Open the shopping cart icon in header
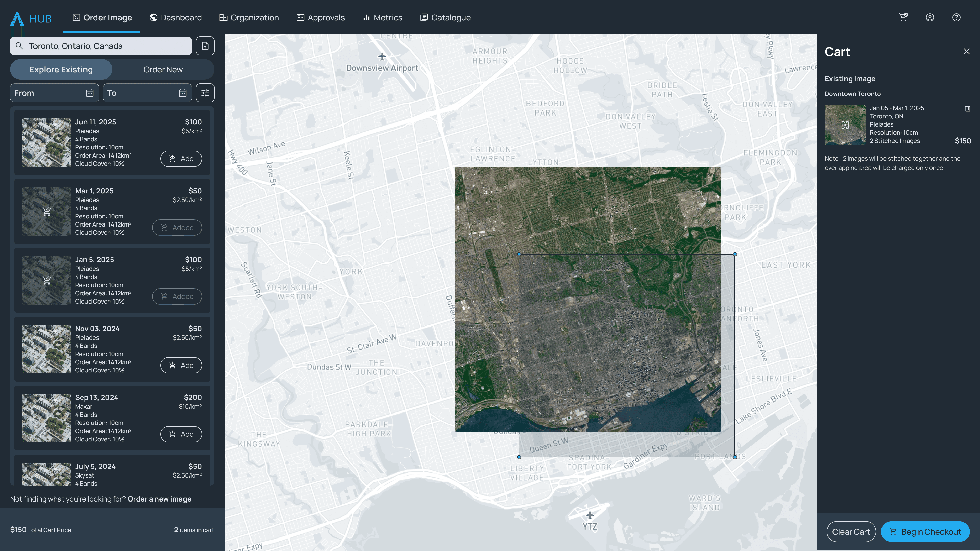The width and height of the screenshot is (980, 551). tap(903, 17)
